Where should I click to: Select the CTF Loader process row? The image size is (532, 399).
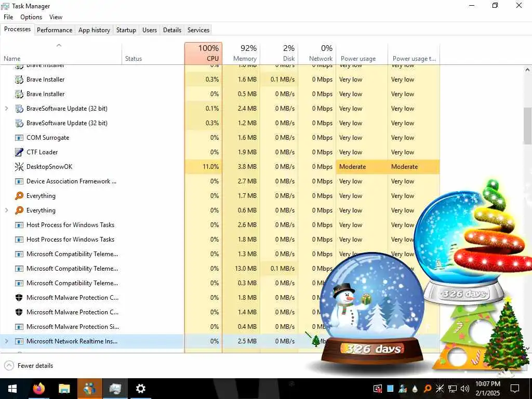(220, 152)
